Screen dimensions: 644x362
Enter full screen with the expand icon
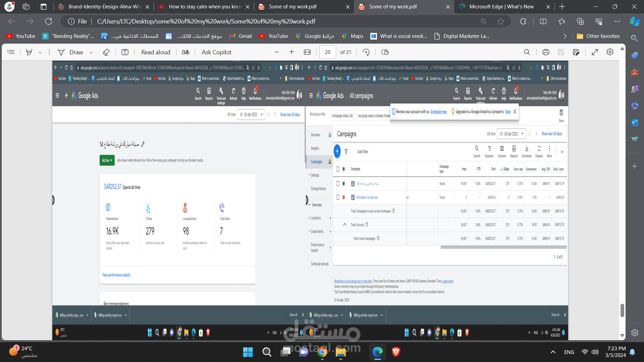(595, 52)
